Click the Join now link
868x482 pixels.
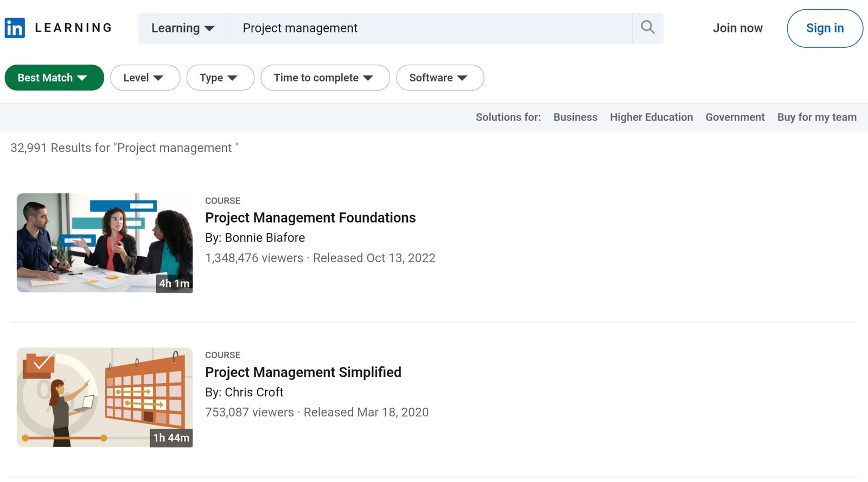(x=737, y=28)
